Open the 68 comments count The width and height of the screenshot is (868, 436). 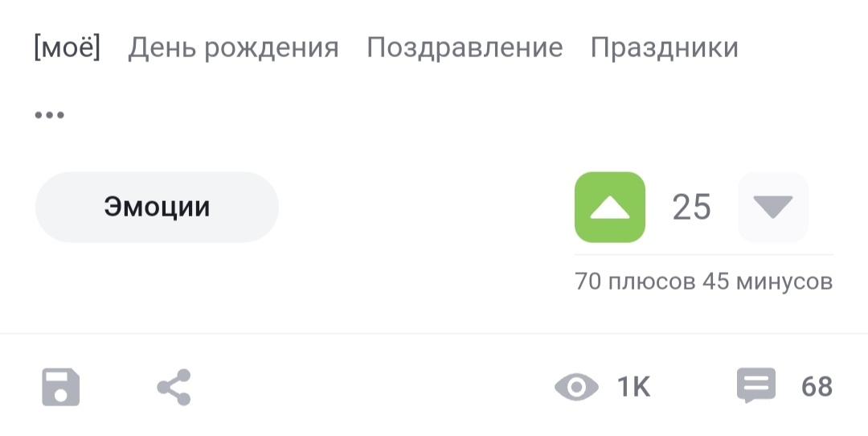pos(817,387)
